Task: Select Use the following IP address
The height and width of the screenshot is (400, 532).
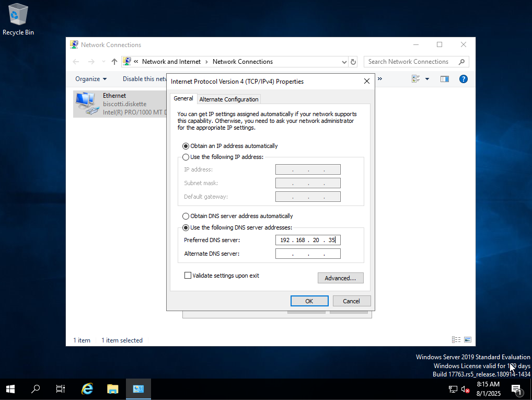Action: point(186,157)
